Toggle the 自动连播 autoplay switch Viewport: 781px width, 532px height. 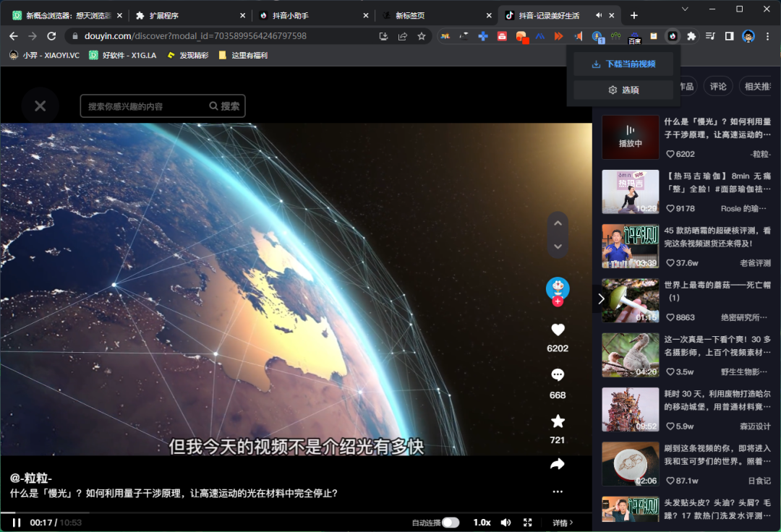click(x=450, y=523)
